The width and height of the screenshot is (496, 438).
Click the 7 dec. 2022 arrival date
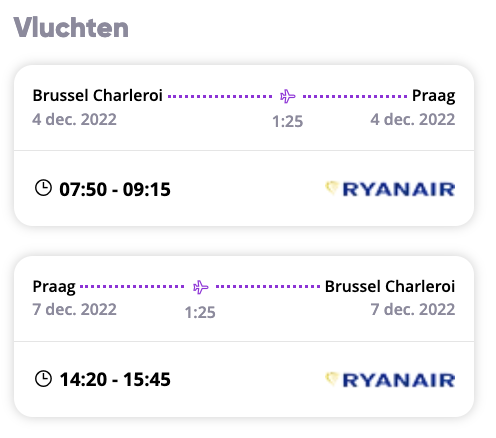coord(413,310)
